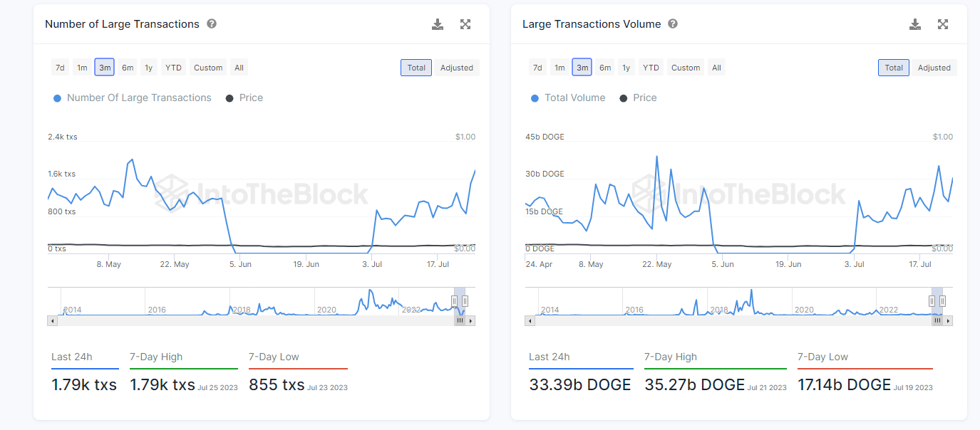Download the Number of Large Transactions data
Image resolution: width=980 pixels, height=430 pixels.
pyautogui.click(x=437, y=23)
